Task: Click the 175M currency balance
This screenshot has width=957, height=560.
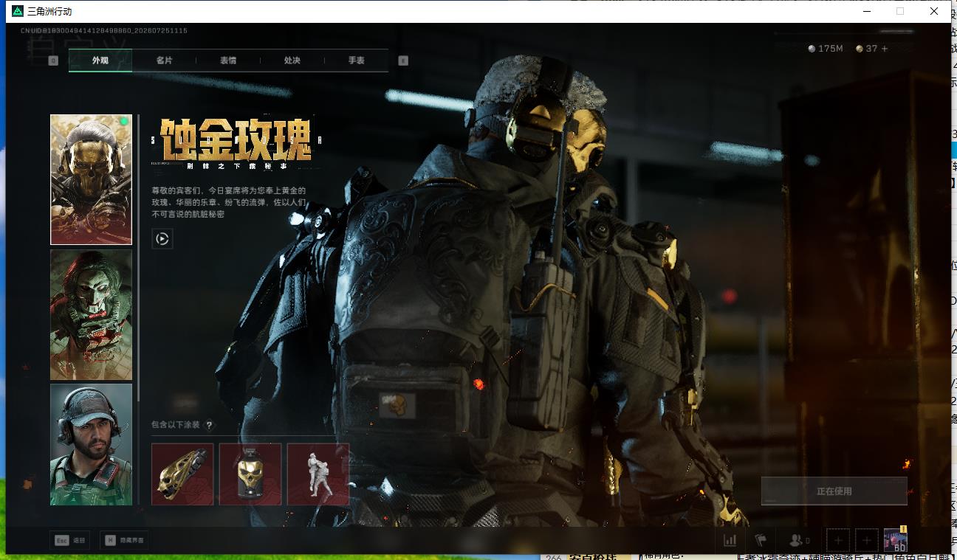Action: click(826, 49)
